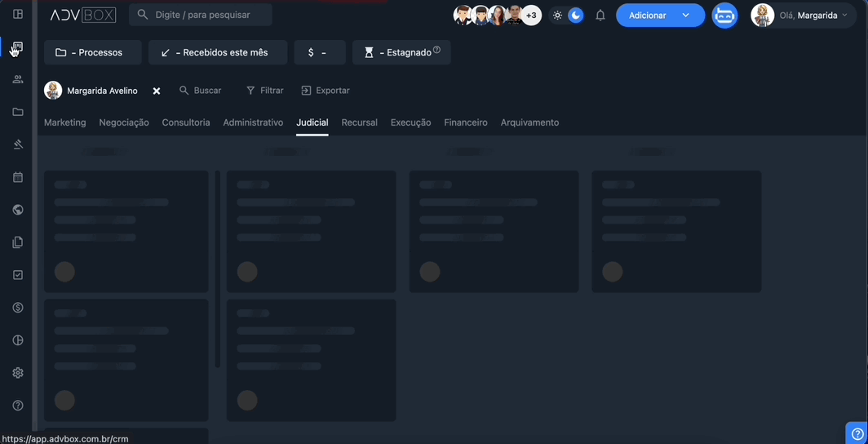
Task: Click the Recebidos este mês button
Action: coord(218,52)
